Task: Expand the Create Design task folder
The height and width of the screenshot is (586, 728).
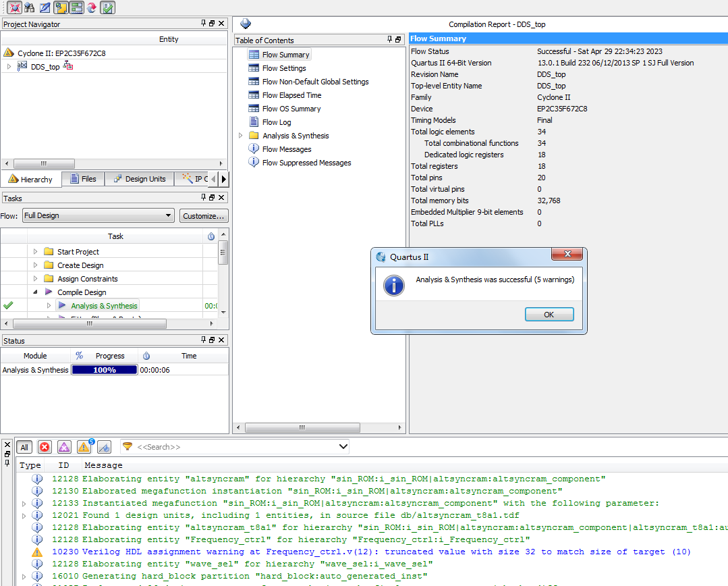Action: 35,265
